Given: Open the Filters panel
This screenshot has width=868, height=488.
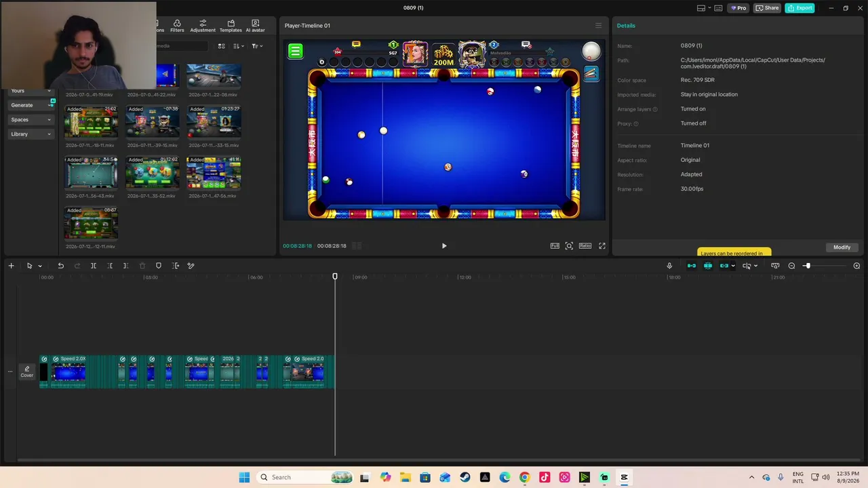Looking at the screenshot, I should [177, 26].
